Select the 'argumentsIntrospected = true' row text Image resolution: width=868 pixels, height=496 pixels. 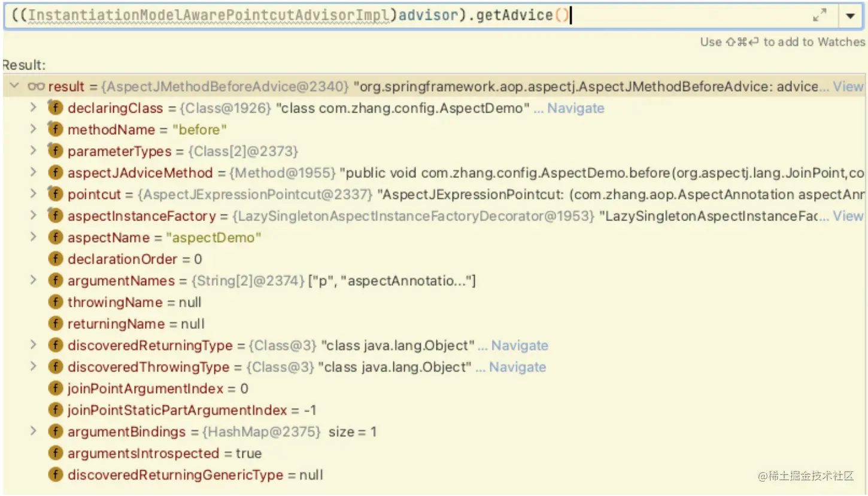(165, 453)
